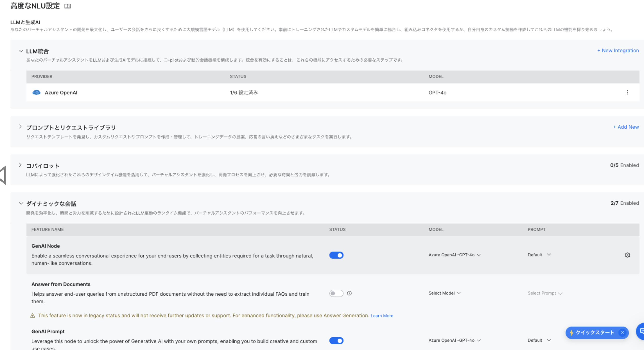Open the chat bubble widget at bottom right
Image resolution: width=644 pixels, height=350 pixels.
(x=641, y=331)
